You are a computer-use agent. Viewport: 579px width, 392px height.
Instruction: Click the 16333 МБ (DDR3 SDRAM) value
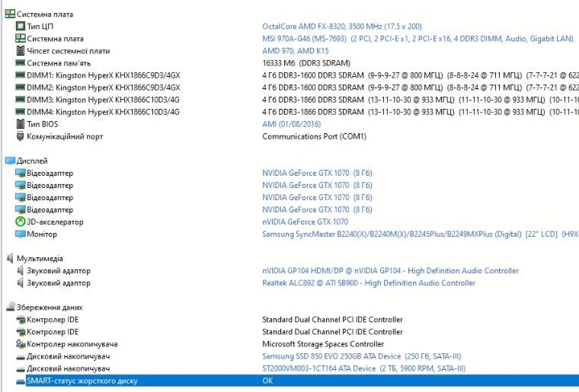(x=306, y=62)
